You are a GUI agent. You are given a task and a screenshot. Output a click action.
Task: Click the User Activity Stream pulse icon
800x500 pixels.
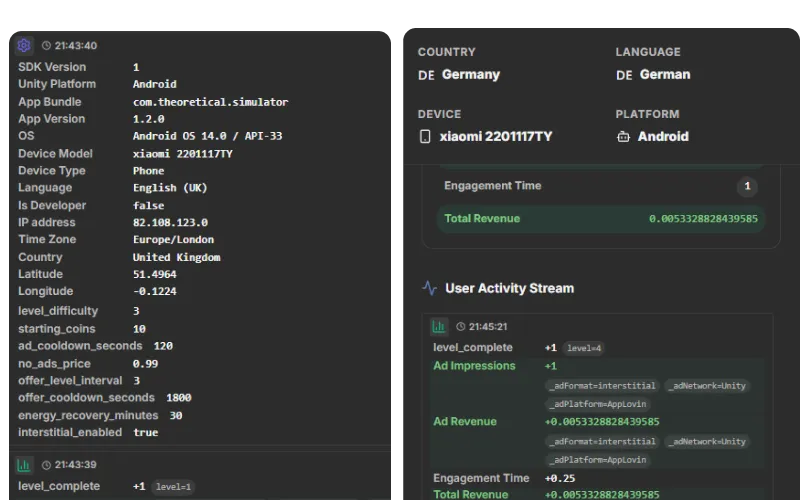[x=429, y=288]
